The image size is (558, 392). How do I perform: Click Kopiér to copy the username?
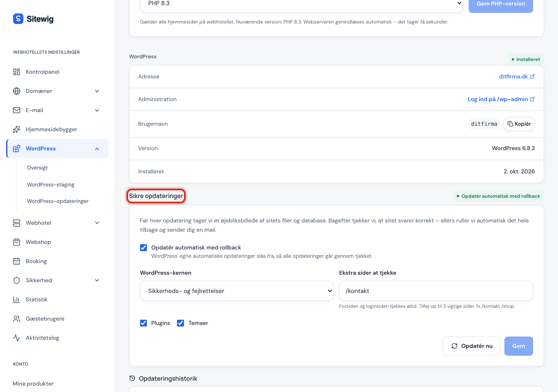click(x=519, y=124)
